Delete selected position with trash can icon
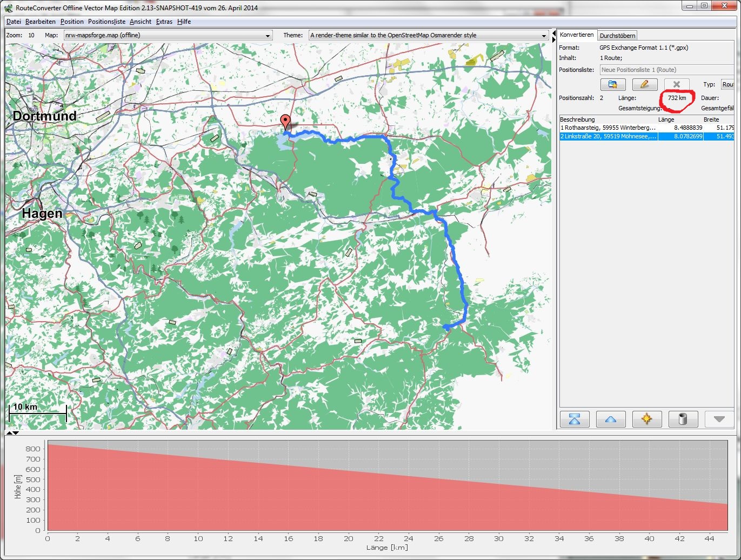Viewport: 741px width, 560px height. tap(683, 419)
